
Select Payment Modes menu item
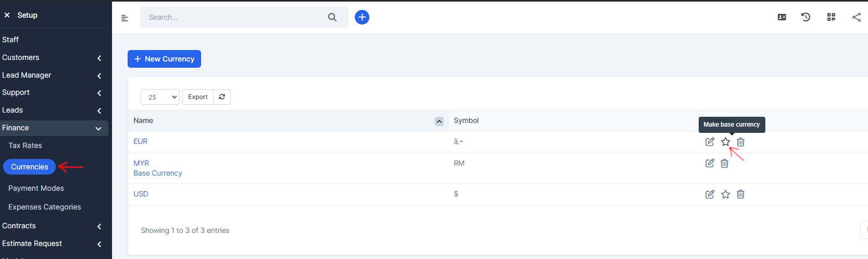click(36, 188)
